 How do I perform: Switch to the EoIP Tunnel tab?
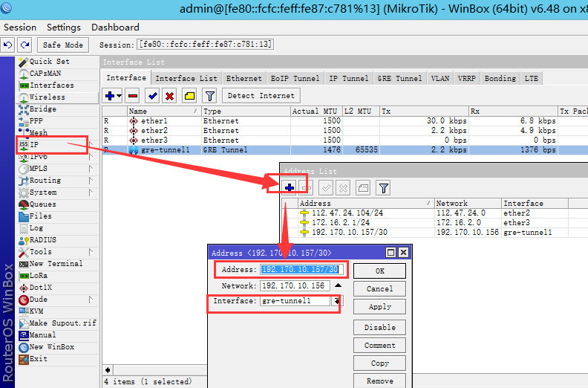(x=295, y=79)
